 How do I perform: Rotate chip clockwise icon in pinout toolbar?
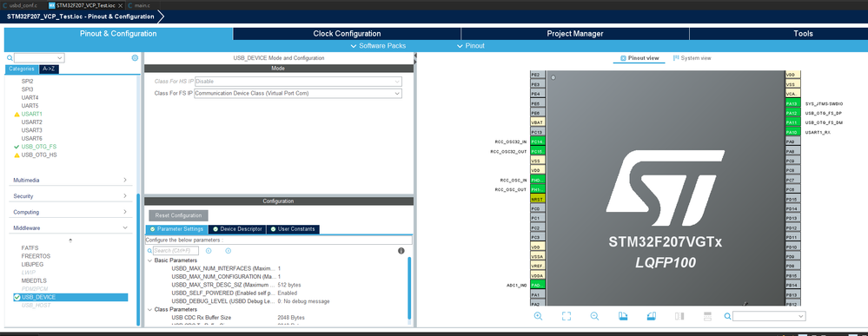click(x=623, y=316)
